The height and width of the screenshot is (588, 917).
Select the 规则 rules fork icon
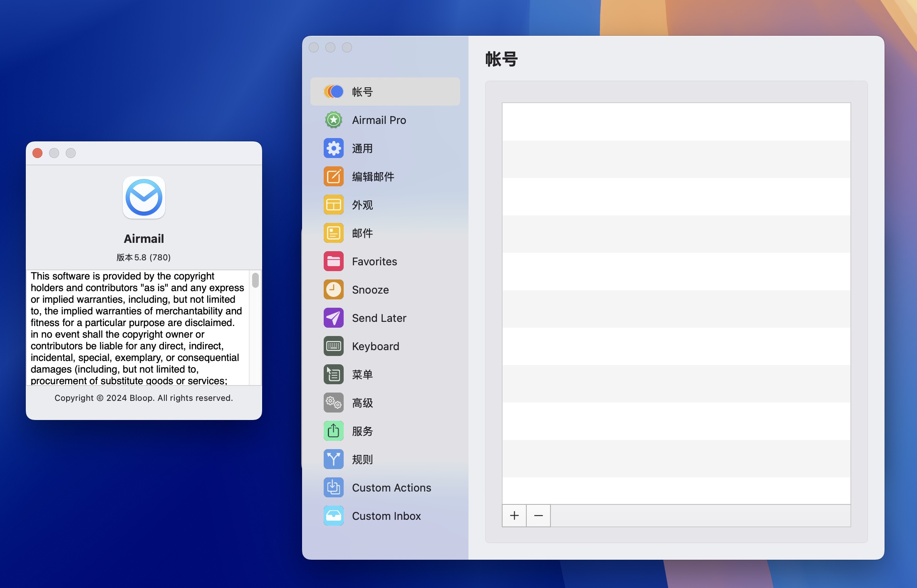coord(334,459)
